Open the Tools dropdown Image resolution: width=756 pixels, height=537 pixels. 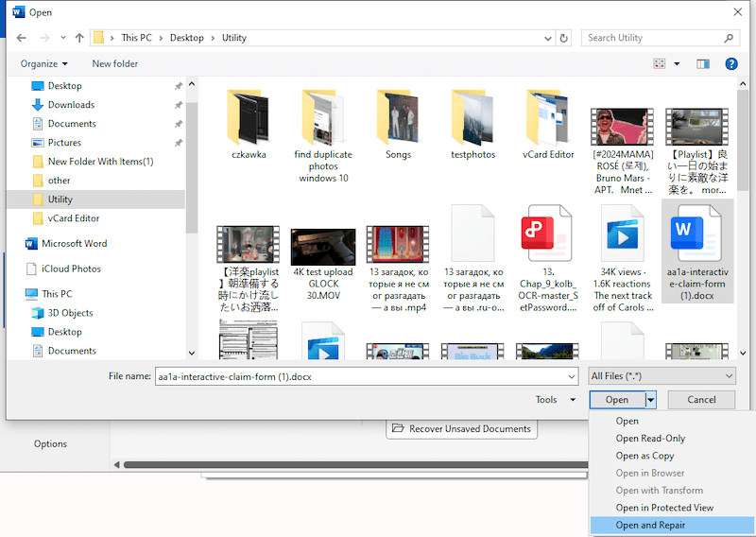(556, 400)
